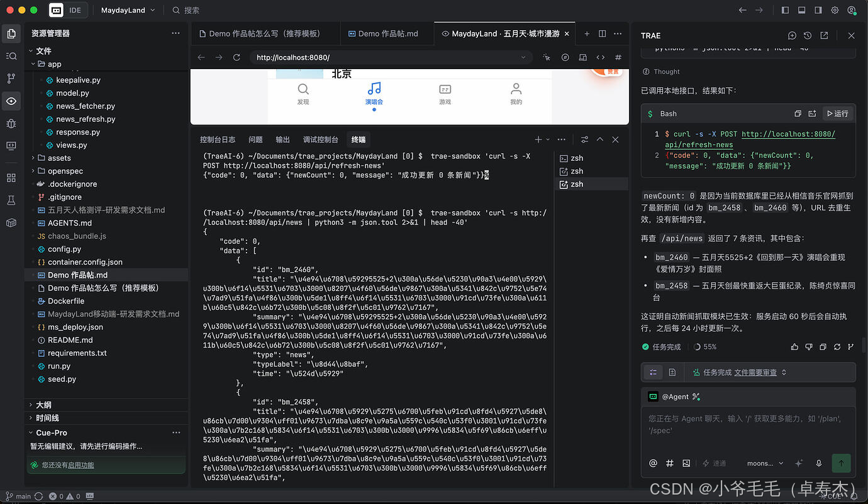Open the URL bar history dropdown arrow
Screen dimensions: 868x504
tap(523, 57)
